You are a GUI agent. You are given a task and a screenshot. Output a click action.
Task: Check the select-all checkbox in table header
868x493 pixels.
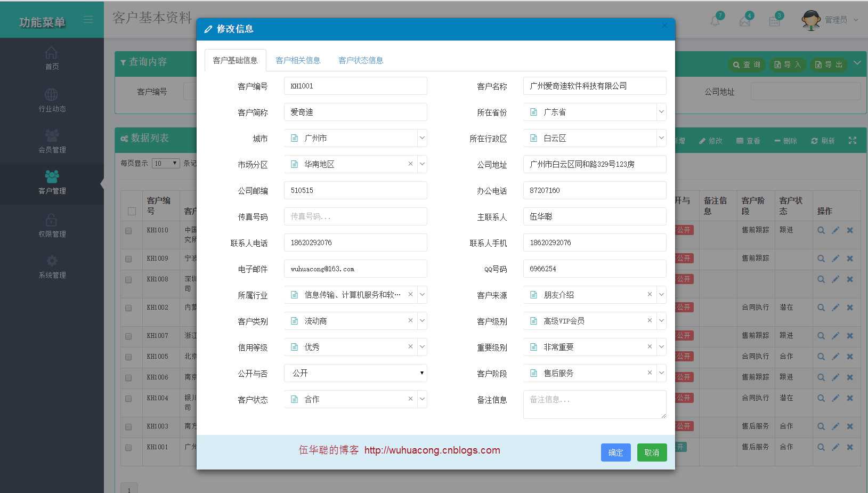click(131, 211)
